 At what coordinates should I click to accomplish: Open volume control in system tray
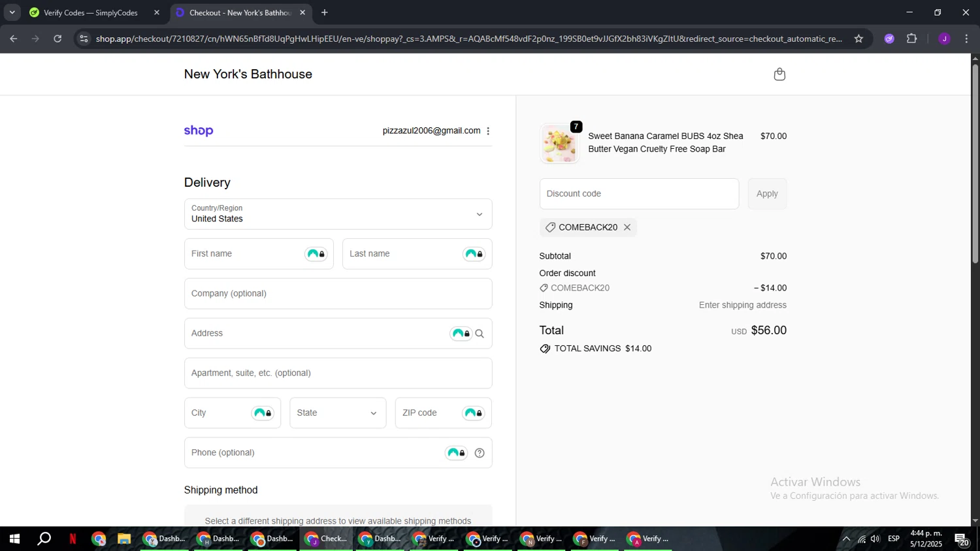tap(875, 539)
